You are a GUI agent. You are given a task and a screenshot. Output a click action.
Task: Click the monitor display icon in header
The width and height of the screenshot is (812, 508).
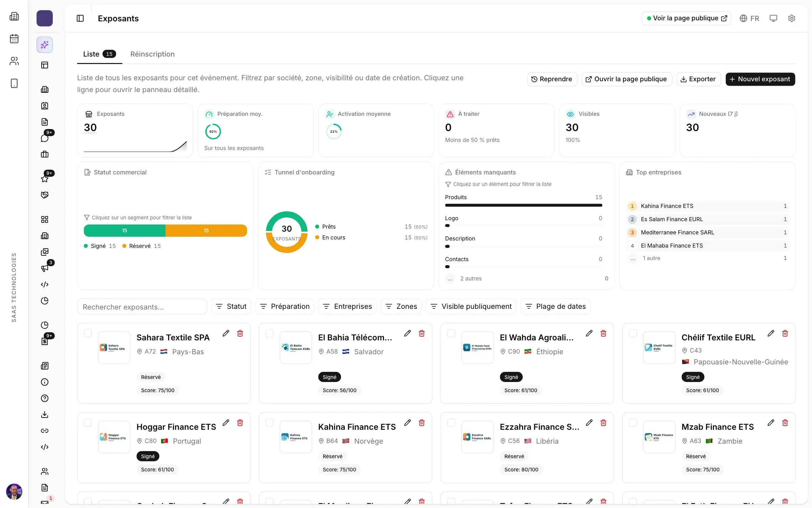(x=773, y=18)
